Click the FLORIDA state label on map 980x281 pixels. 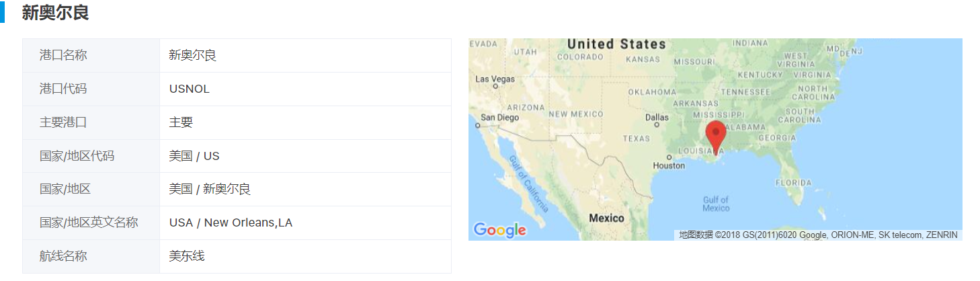(793, 183)
